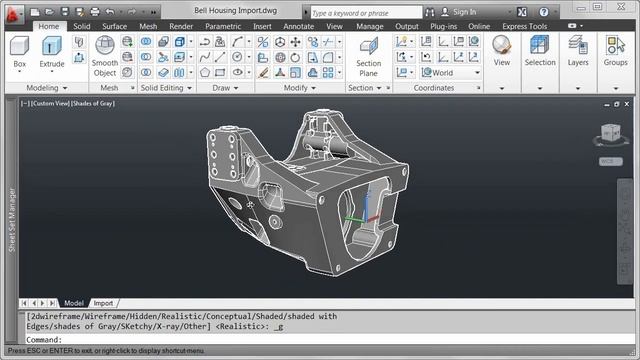Select the Ellipse draw tool
Screen dimensions: 640x360
[237, 73]
